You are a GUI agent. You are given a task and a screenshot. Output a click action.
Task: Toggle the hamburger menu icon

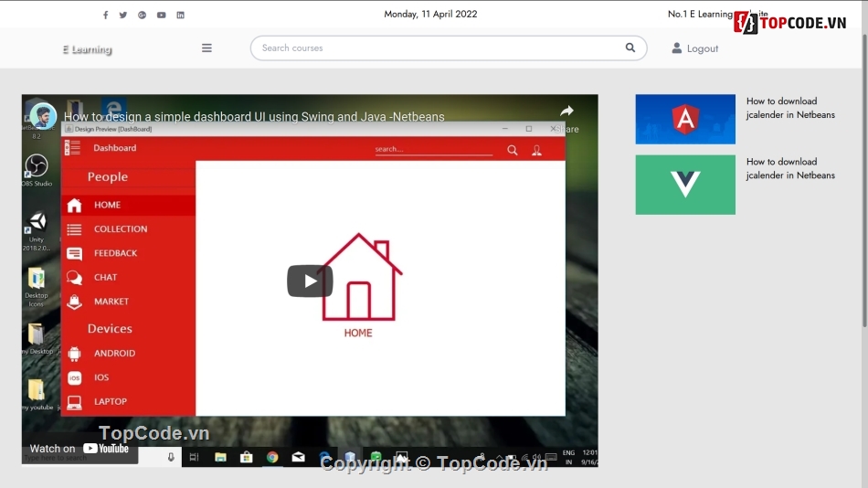click(x=206, y=48)
